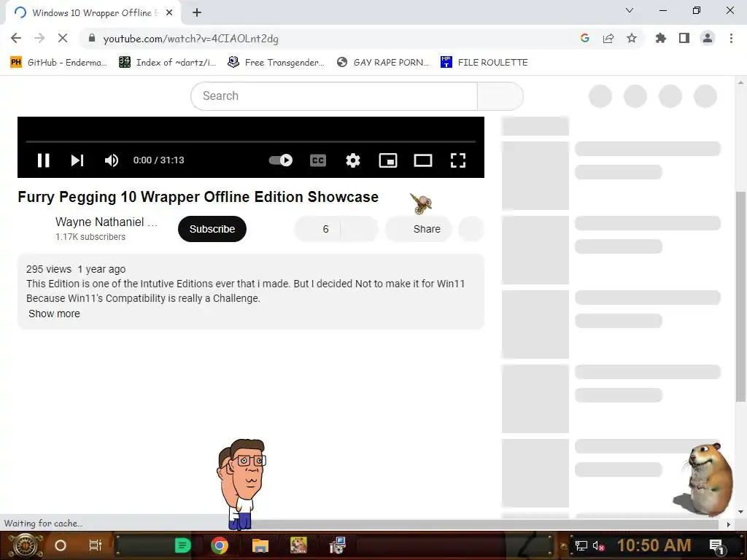This screenshot has height=560, width=747.
Task: Open the 10:50 AM taskbar clock
Action: click(x=654, y=545)
